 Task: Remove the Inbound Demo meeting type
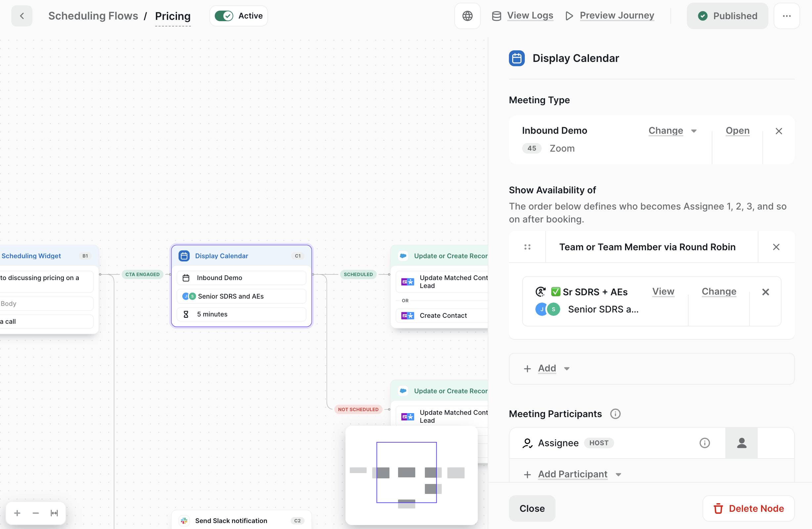pyautogui.click(x=779, y=131)
